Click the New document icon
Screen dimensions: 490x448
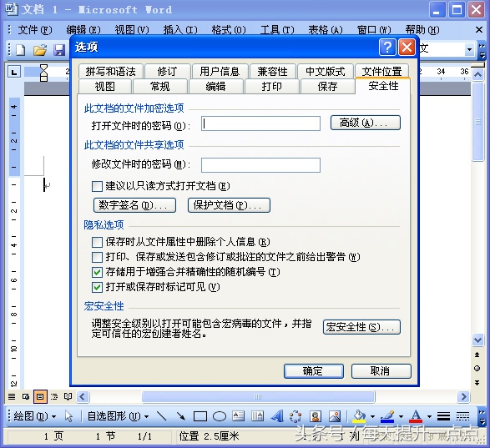coord(21,50)
